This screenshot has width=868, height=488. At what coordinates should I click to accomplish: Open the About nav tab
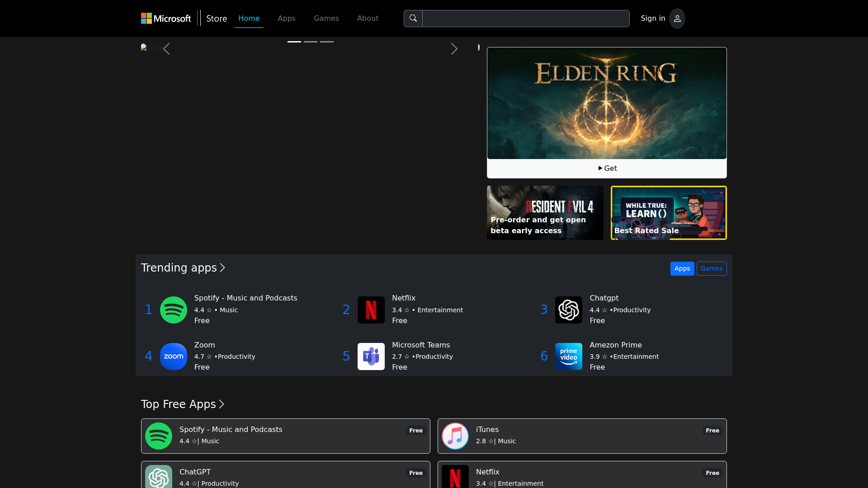(368, 19)
